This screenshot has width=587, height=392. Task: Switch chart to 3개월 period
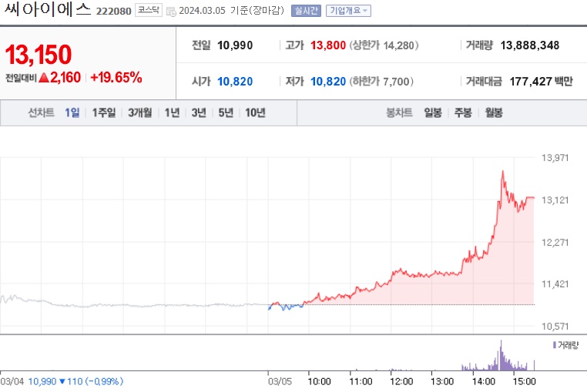pyautogui.click(x=140, y=112)
